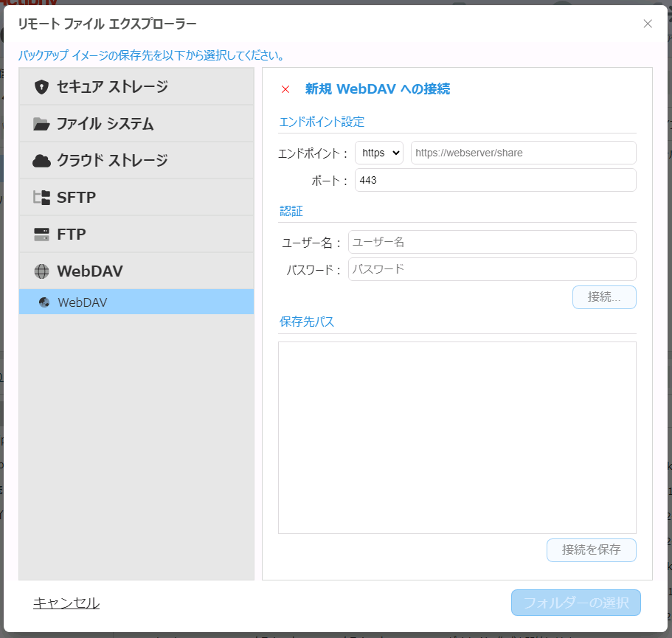672x638 pixels.
Task: Click inside the empty 保存先パス list box
Action: (x=457, y=437)
